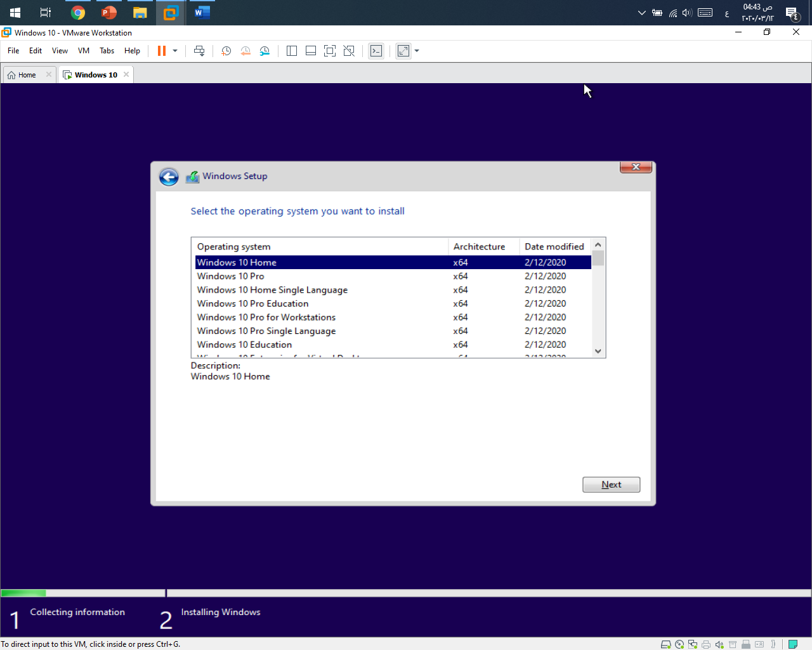Pause the VM with the orange pause icon
812x650 pixels.
click(162, 51)
